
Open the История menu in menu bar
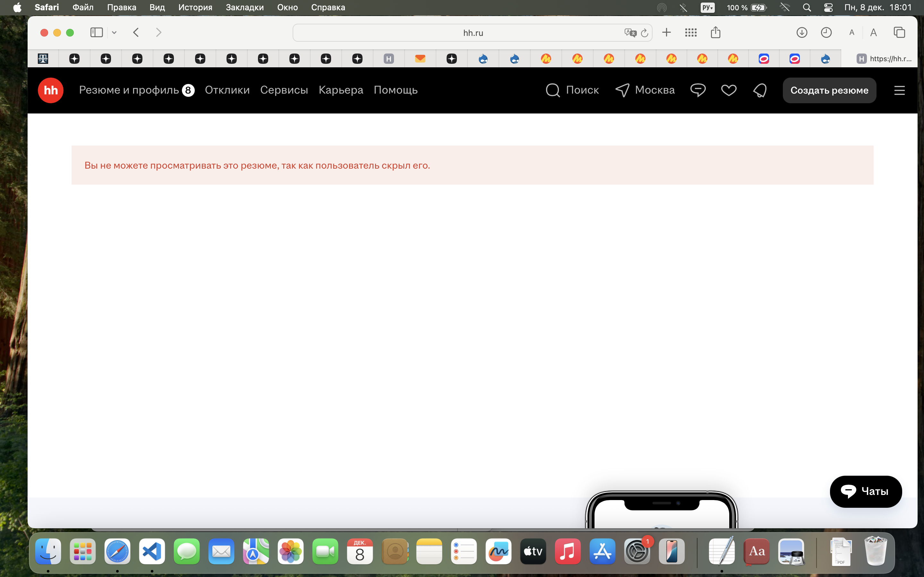click(x=195, y=8)
